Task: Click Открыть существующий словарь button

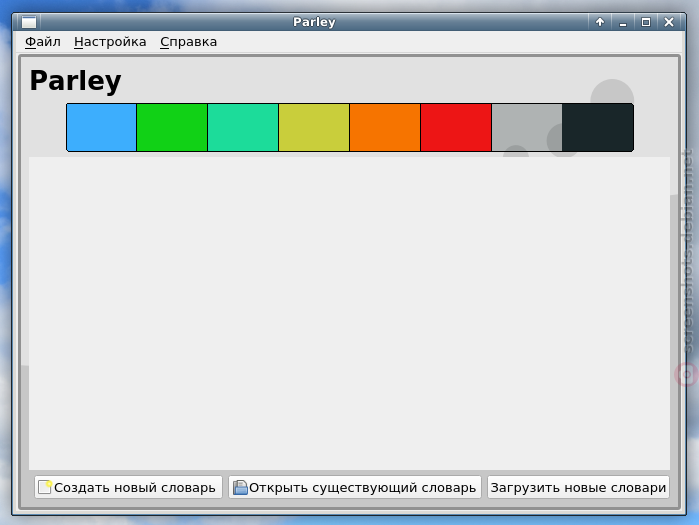Action: pyautogui.click(x=355, y=487)
